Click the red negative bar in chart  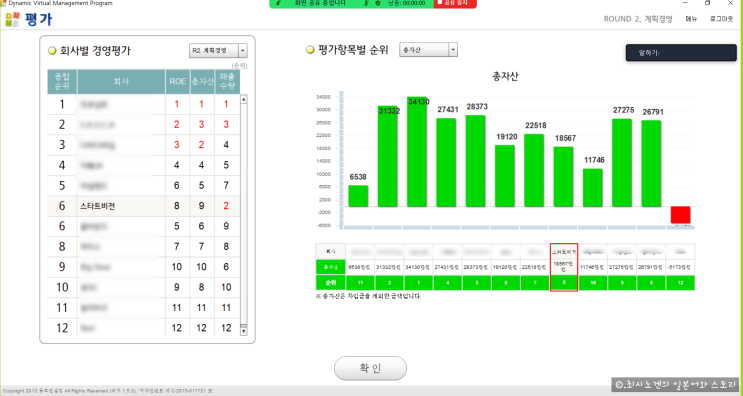680,215
